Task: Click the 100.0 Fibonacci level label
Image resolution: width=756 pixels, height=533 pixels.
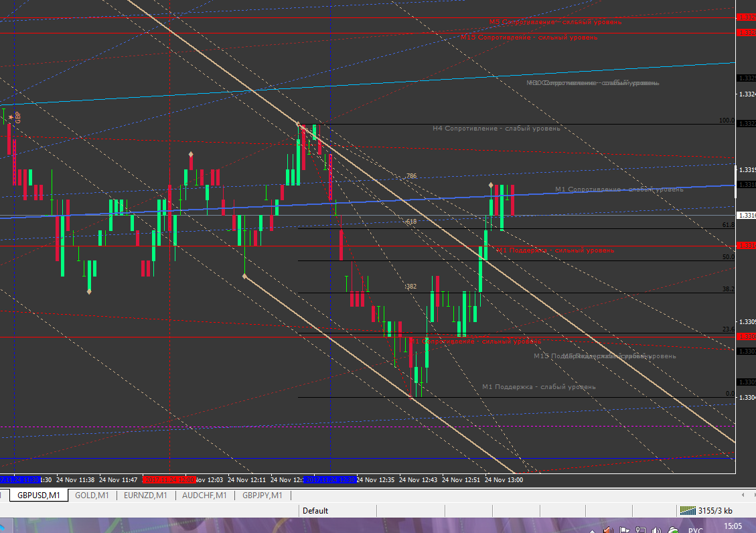Action: [727, 121]
